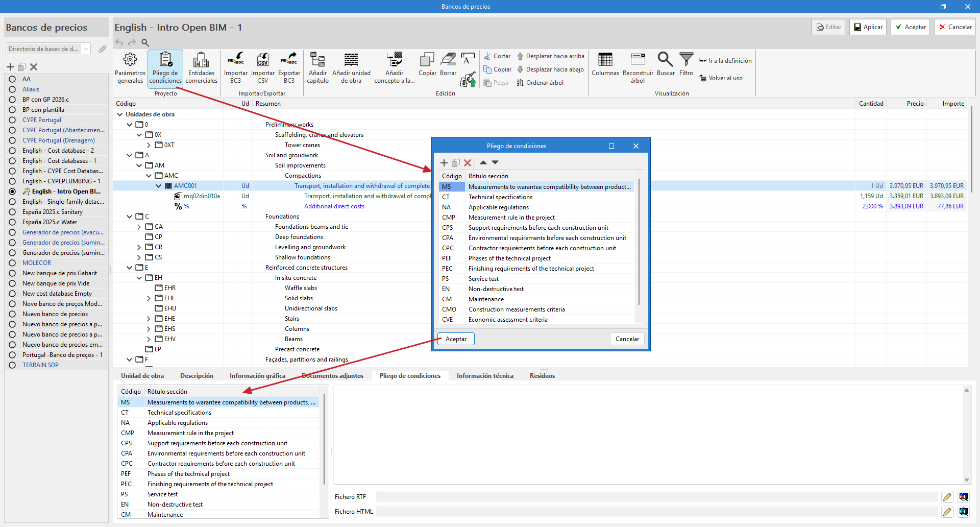Click the Fichero RTF input field

click(x=656, y=497)
